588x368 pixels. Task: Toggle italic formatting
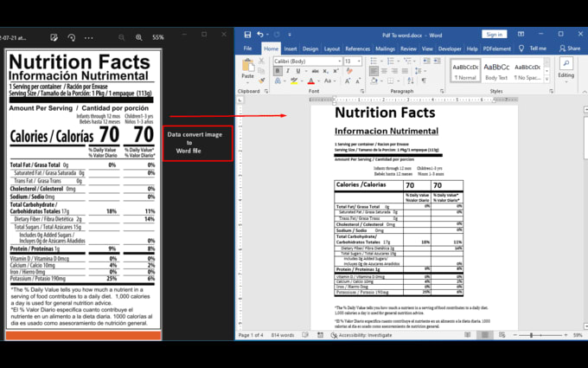tap(288, 71)
